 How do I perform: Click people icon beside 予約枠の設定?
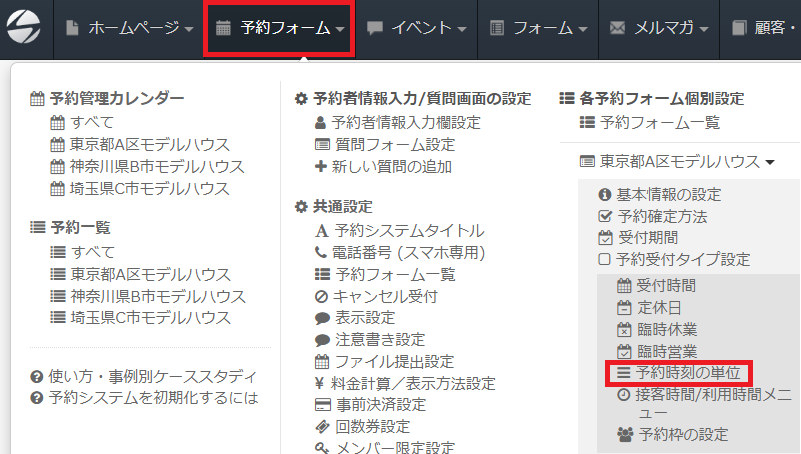tap(624, 434)
